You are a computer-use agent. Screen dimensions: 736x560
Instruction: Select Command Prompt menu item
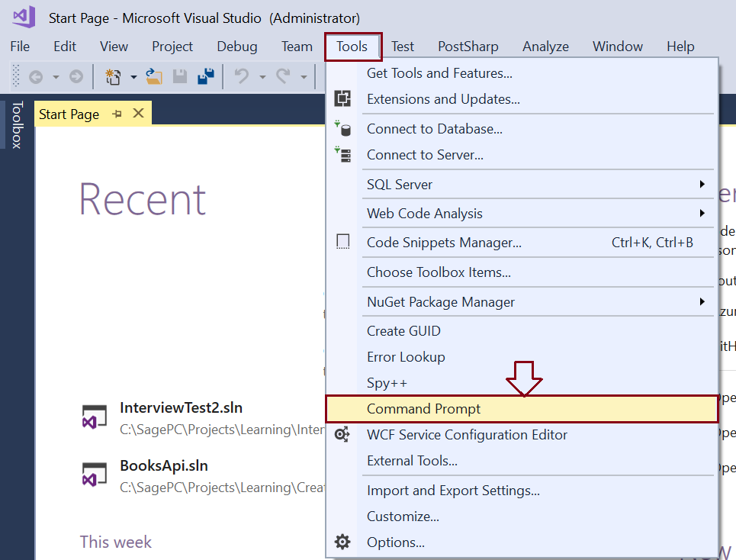coord(522,409)
